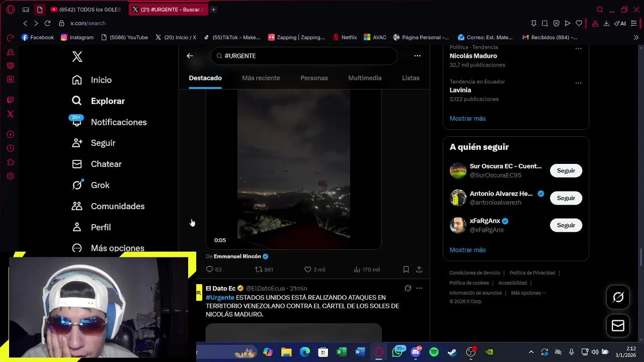
Task: Open Lavinia trend options menu
Action: pyautogui.click(x=579, y=83)
